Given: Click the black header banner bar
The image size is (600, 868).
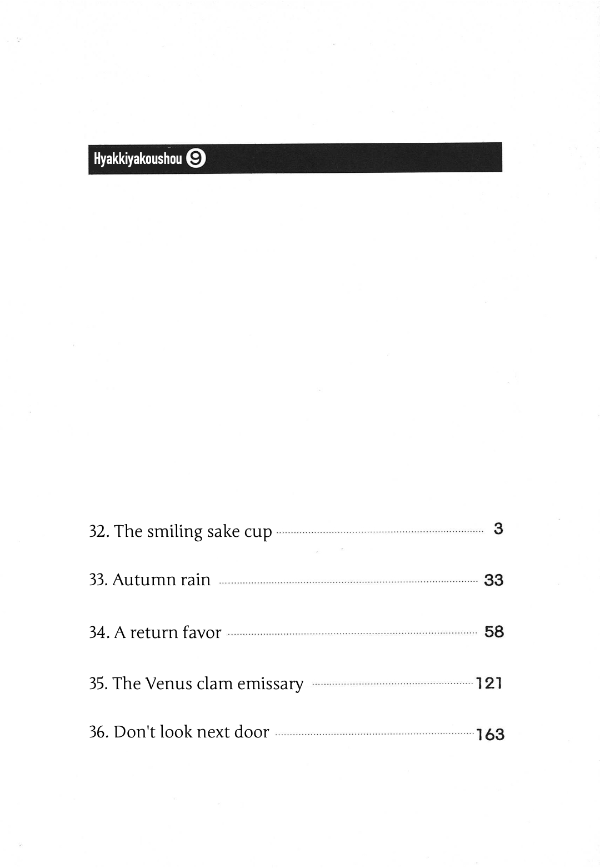Looking at the screenshot, I should (295, 158).
